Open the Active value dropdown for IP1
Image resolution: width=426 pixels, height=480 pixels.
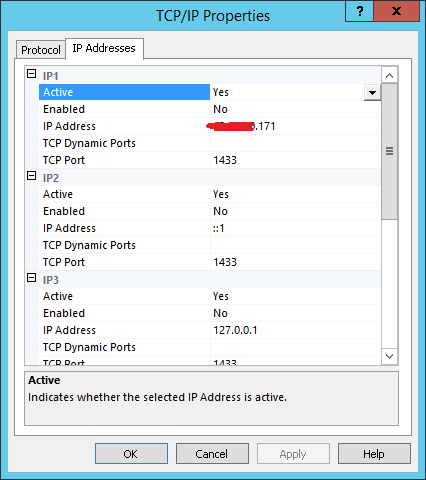click(x=372, y=92)
